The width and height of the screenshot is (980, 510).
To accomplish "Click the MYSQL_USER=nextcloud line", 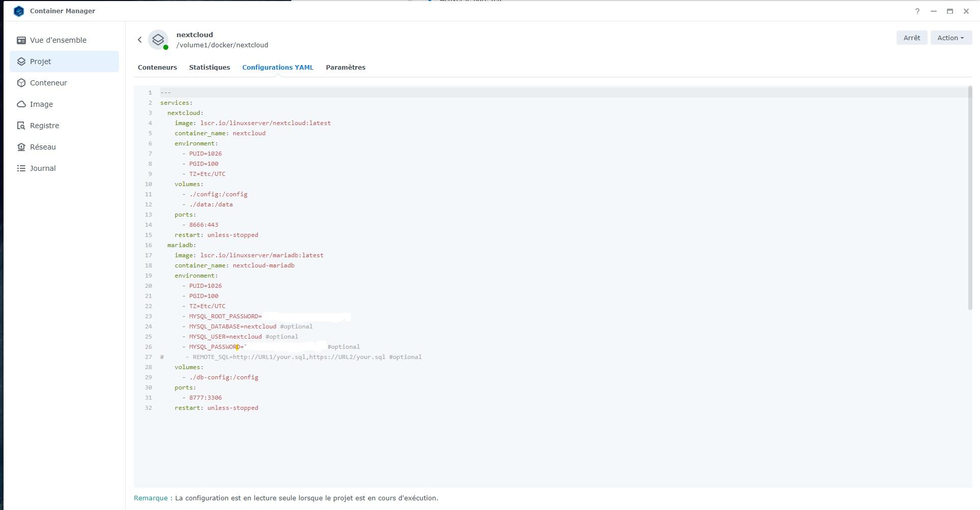I will tap(225, 337).
